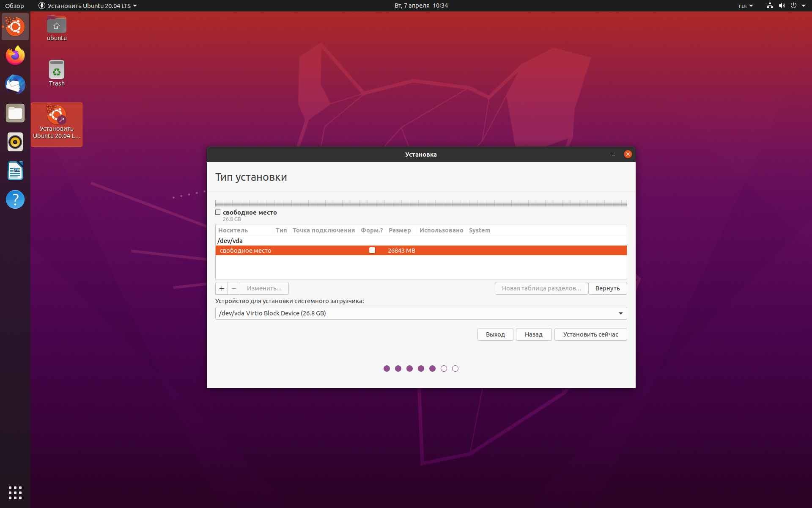Sort by Форм.? column header
The image size is (812, 508).
372,230
